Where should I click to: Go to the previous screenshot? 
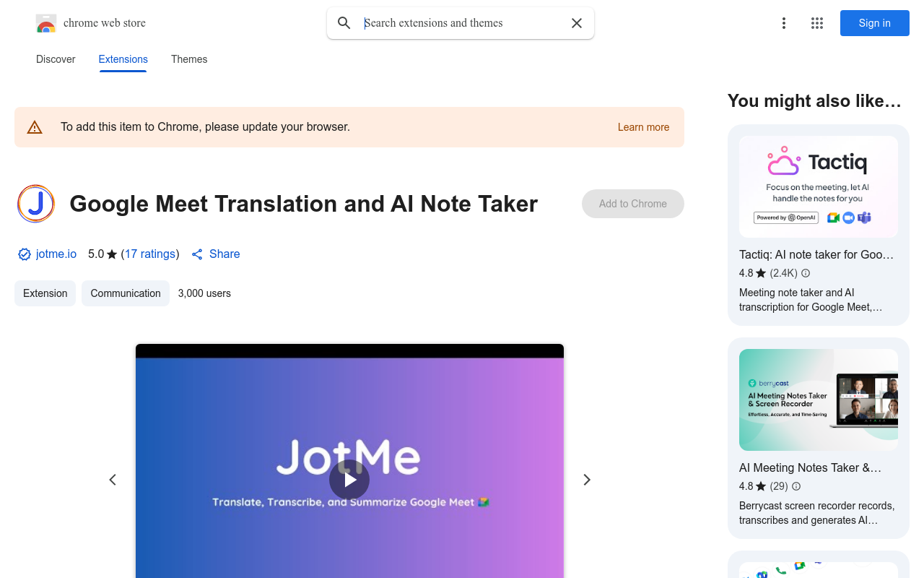(x=113, y=480)
